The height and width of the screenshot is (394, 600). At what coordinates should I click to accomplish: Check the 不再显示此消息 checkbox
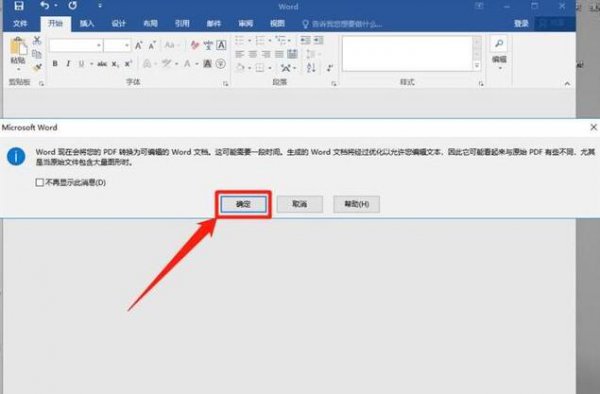[39, 182]
